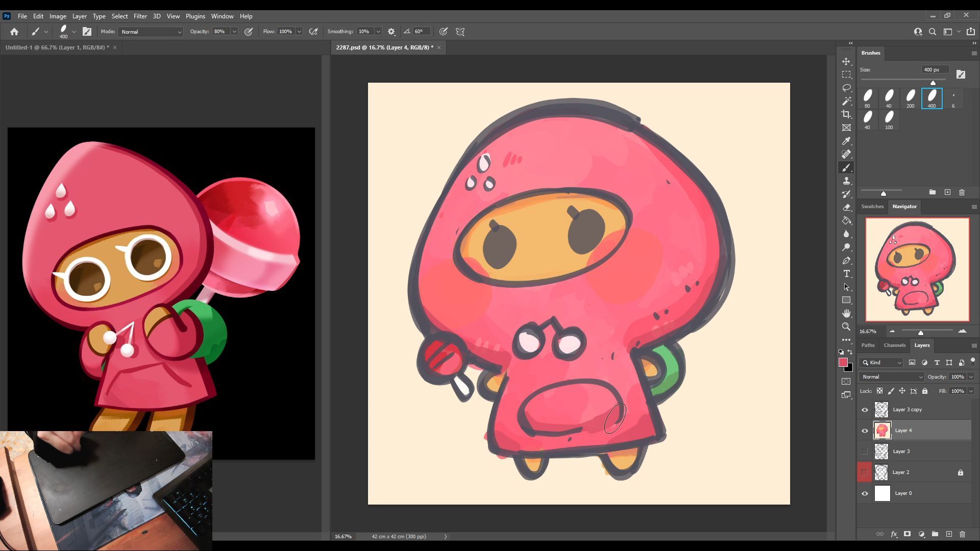Select the Eraser tool

click(x=846, y=207)
